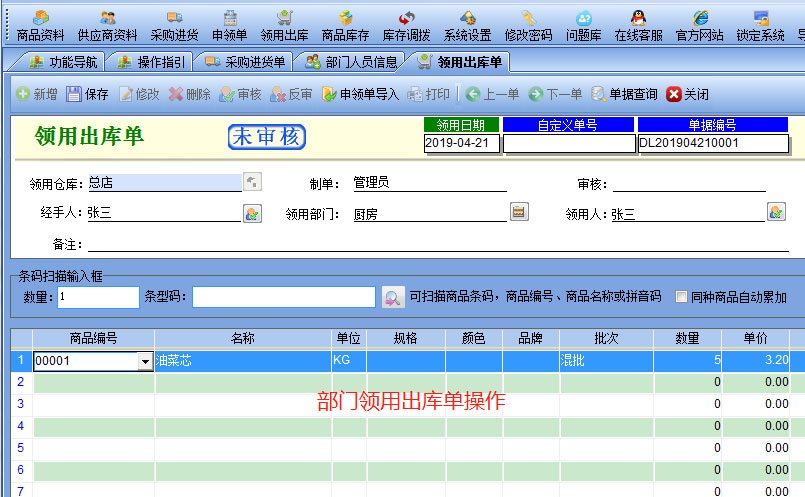Open the 领用部门 picker button
Image resolution: width=805 pixels, height=497 pixels.
(519, 212)
